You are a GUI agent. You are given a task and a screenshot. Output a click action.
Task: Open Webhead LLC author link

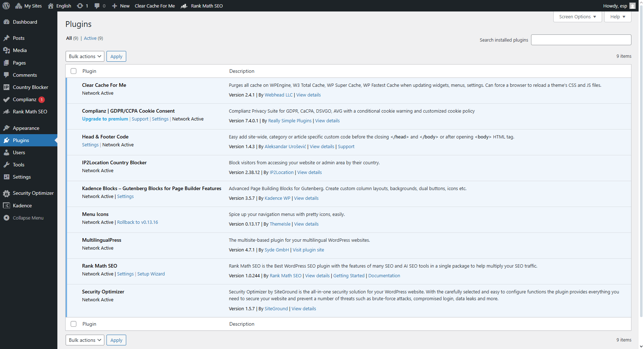coord(279,95)
